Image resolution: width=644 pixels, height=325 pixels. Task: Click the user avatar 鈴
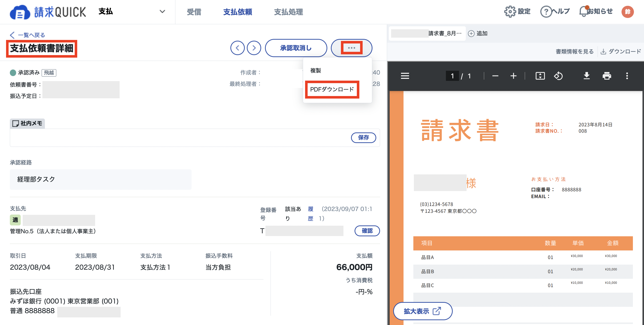pos(628,12)
